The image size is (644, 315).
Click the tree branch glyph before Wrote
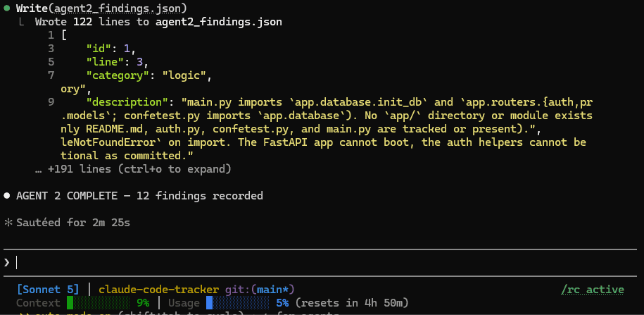23,22
